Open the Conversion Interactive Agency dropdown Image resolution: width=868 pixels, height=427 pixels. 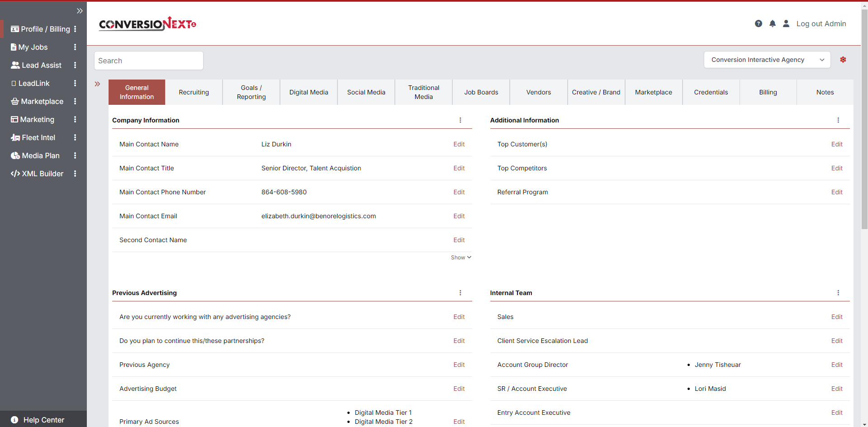click(x=767, y=60)
